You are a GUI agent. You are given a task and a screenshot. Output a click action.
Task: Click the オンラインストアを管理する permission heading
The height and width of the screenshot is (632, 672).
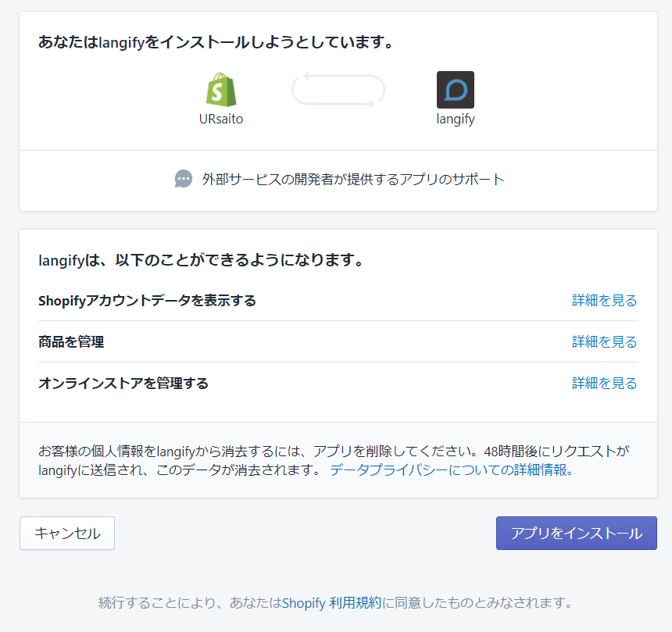pyautogui.click(x=123, y=383)
